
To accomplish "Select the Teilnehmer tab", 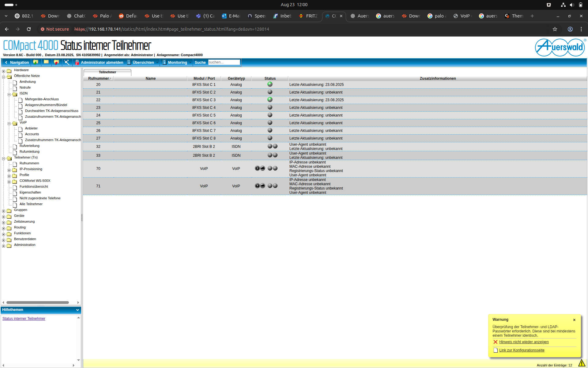I will (107, 72).
